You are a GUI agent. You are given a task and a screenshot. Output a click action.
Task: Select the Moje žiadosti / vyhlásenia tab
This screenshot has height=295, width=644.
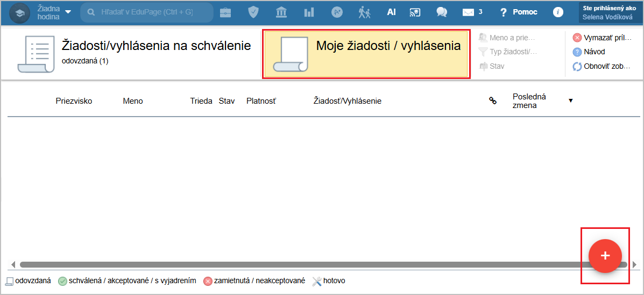click(366, 54)
